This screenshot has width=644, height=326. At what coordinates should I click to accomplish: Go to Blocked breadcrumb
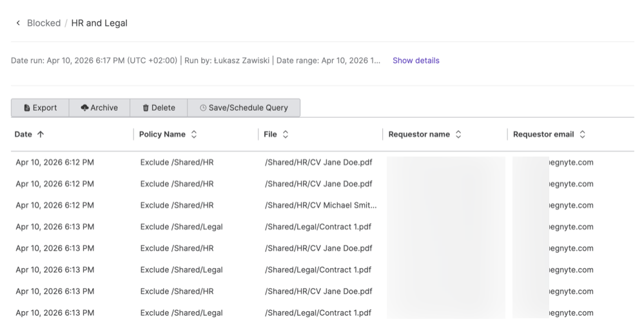click(43, 23)
